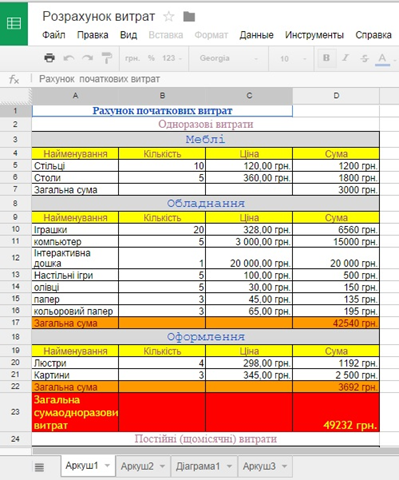Toggle bold formatting
The width and height of the screenshot is (399, 480).
click(x=326, y=58)
